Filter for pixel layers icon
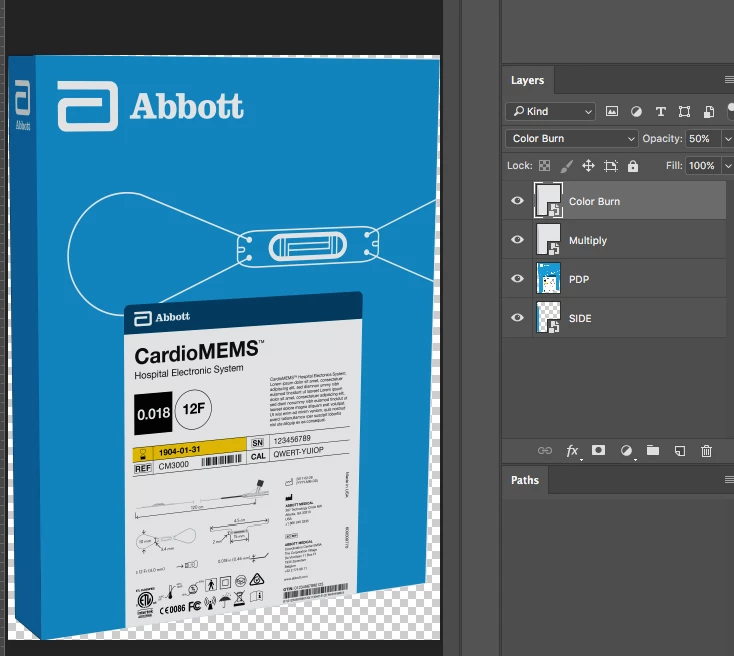 pos(611,111)
